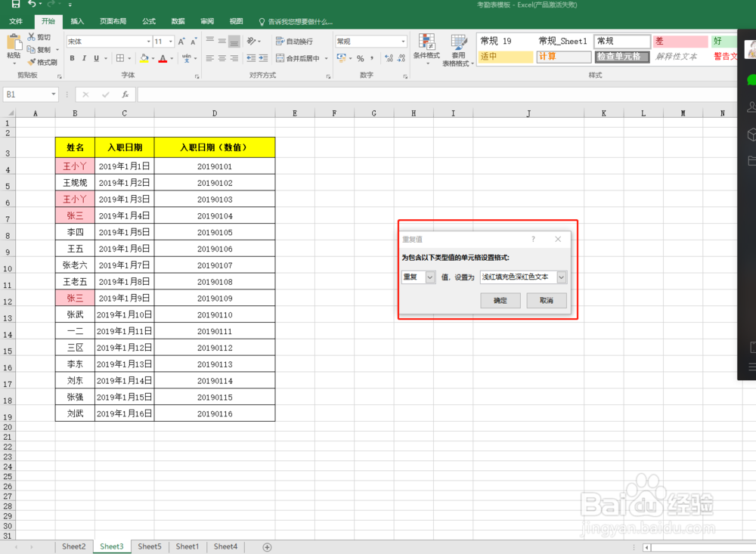Click the insert function fx icon
756x554 pixels.
click(125, 94)
